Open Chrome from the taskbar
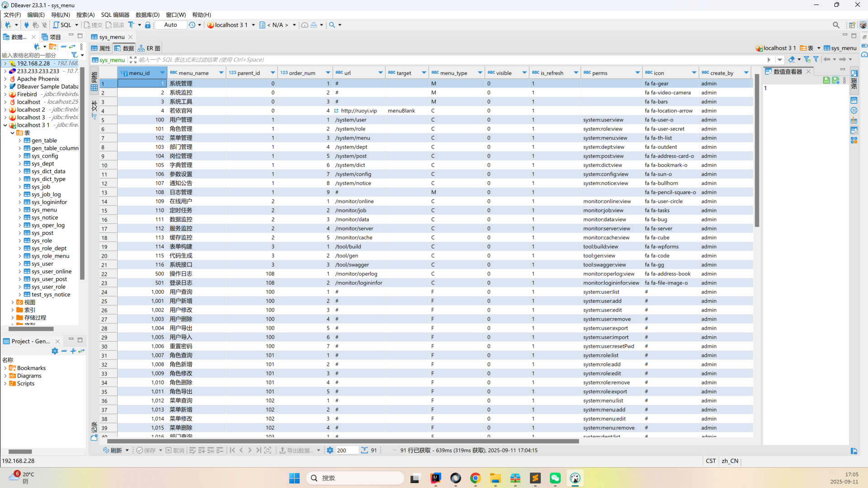Screen dimensions: 868x488 click(x=475, y=478)
